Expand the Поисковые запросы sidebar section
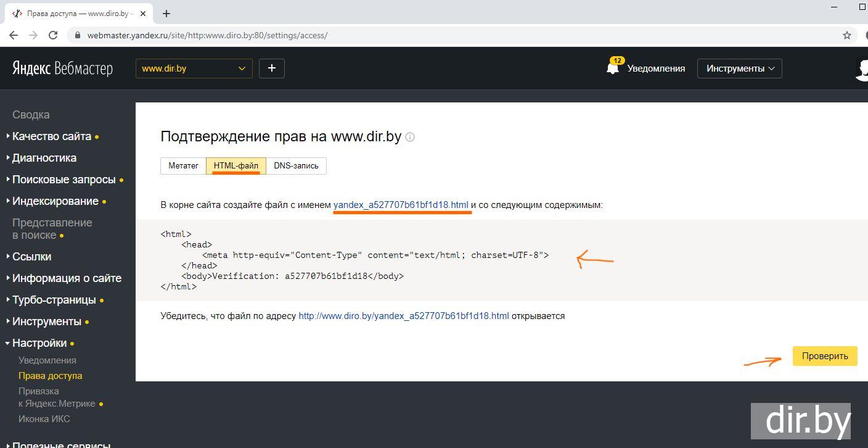This screenshot has height=448, width=868. (64, 180)
